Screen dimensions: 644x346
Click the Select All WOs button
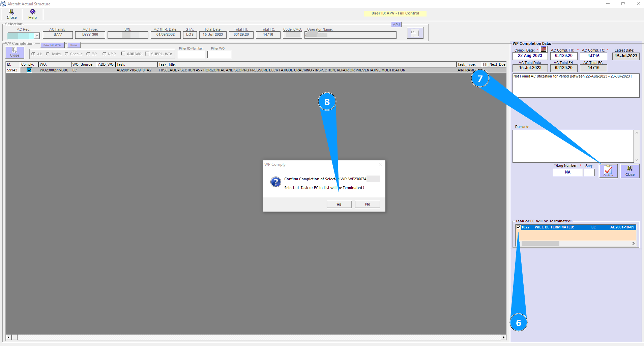(x=52, y=45)
